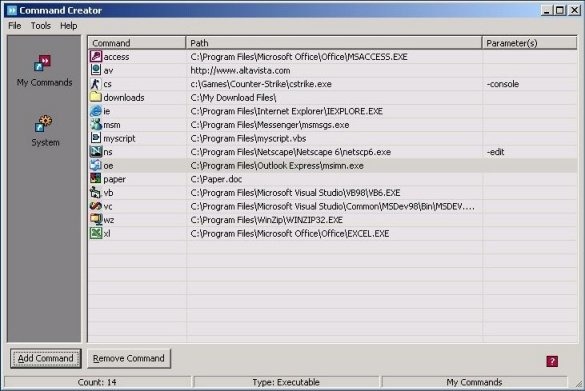Sort by the Path column header
The height and width of the screenshot is (391, 585).
click(334, 43)
